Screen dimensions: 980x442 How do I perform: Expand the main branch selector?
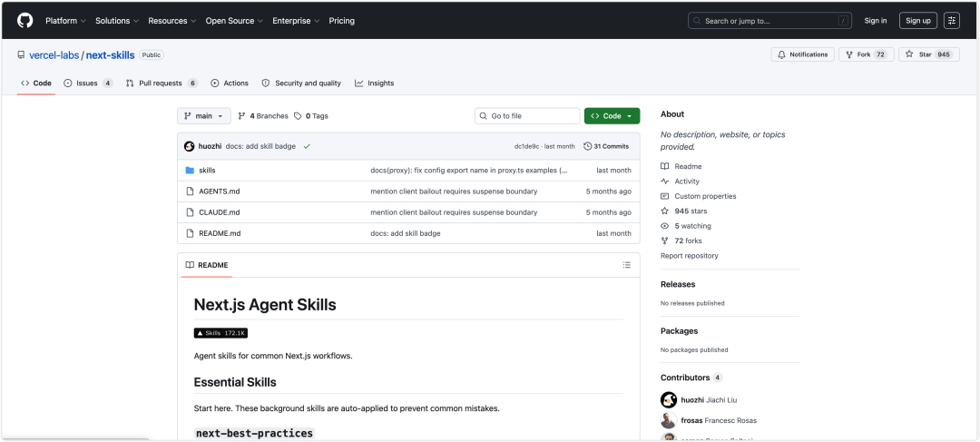pyautogui.click(x=204, y=116)
